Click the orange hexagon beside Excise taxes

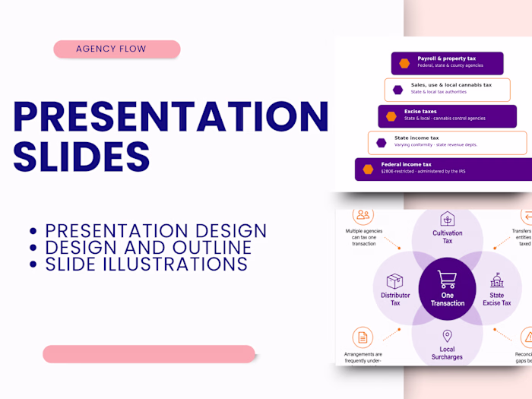click(x=391, y=116)
